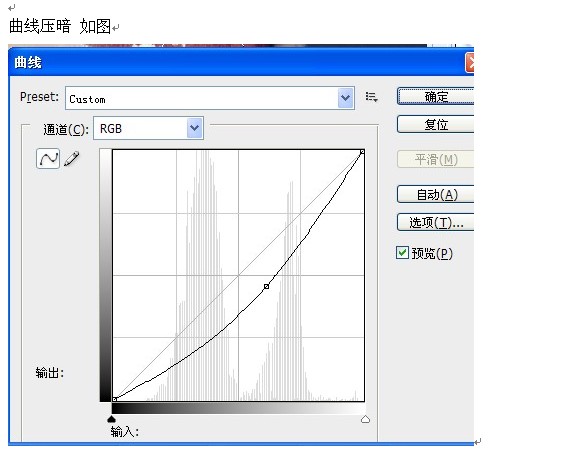Open the preset options menu icon
Screen dimensions: 581x453
pyautogui.click(x=371, y=97)
